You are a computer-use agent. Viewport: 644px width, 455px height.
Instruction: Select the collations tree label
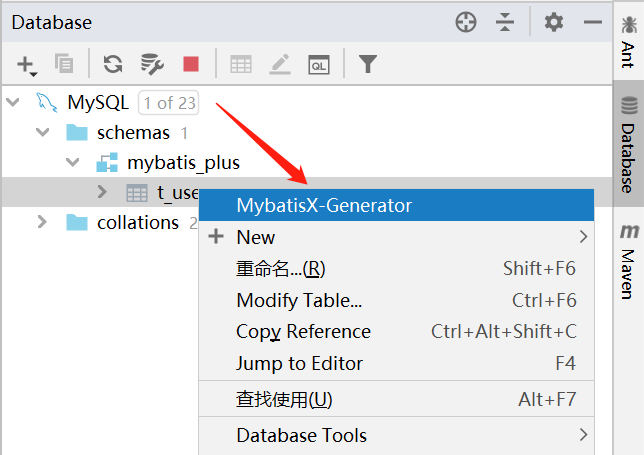pyautogui.click(x=138, y=223)
